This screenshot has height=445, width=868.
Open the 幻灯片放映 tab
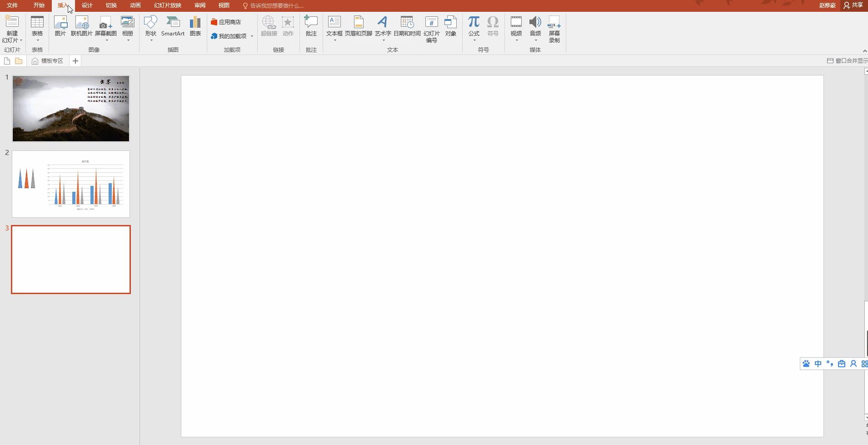pos(167,5)
